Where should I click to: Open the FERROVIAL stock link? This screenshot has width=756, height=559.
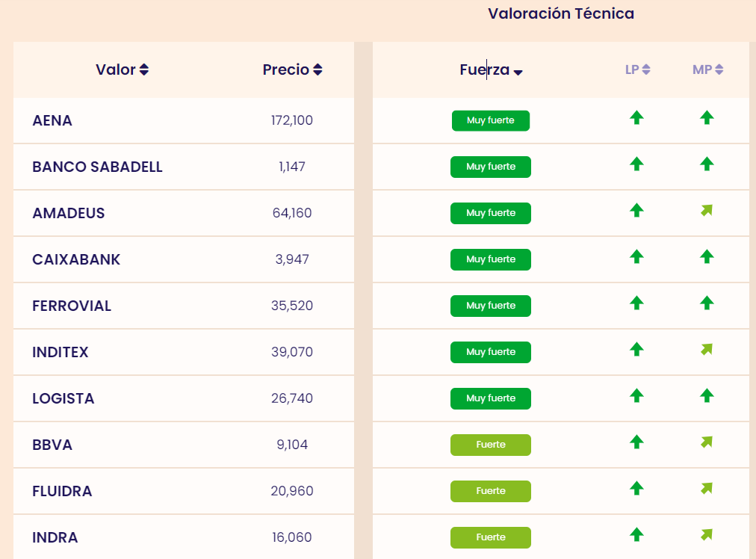pyautogui.click(x=72, y=306)
